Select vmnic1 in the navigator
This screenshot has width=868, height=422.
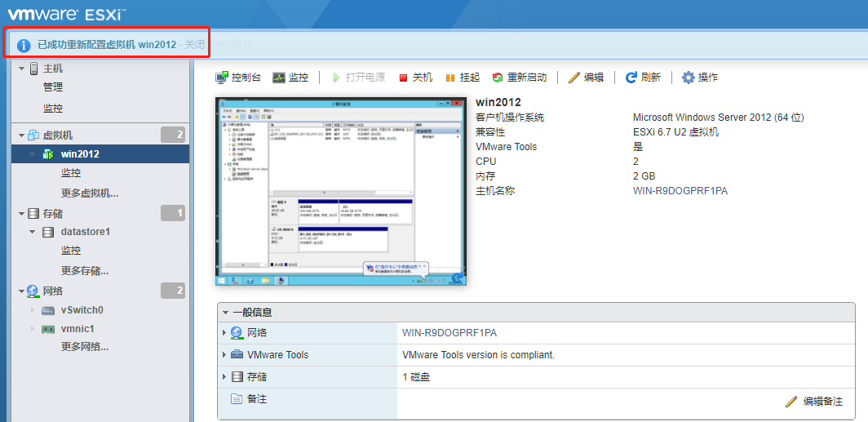coord(77,329)
